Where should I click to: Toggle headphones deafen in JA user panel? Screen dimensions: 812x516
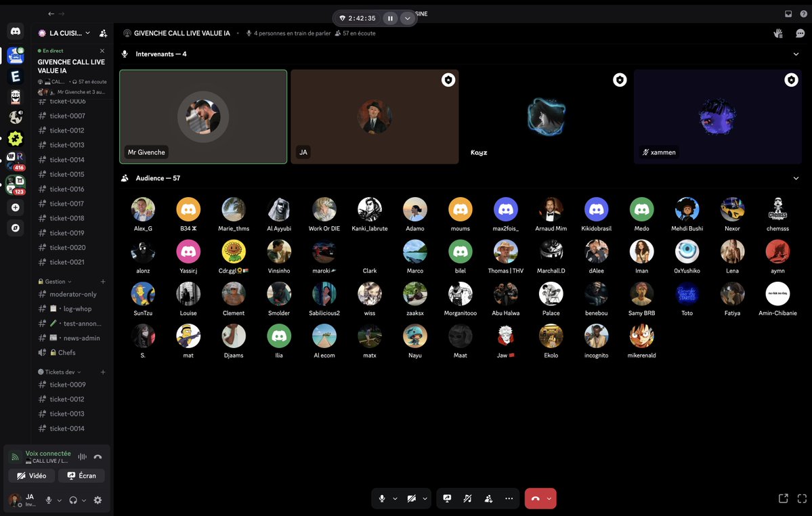point(73,500)
